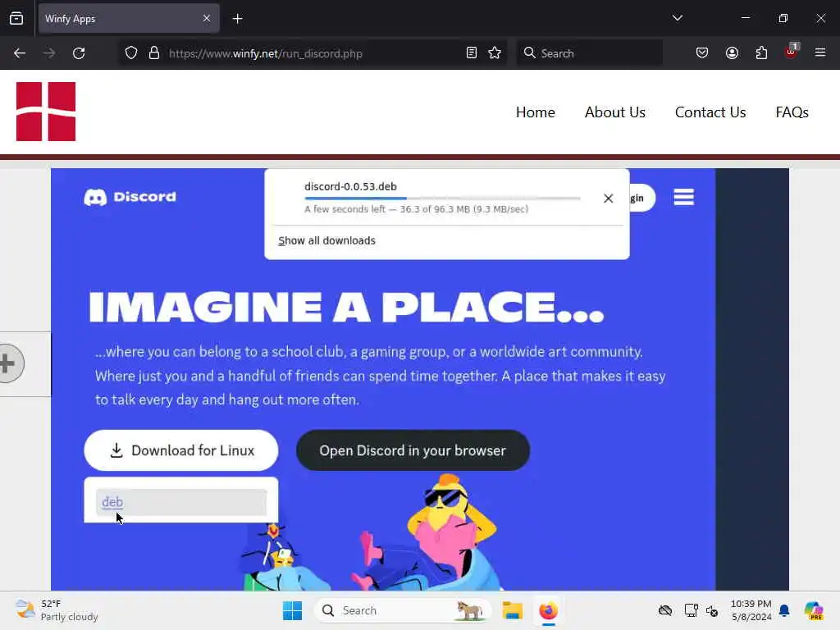Open File Explorer from the taskbar

[512, 610]
